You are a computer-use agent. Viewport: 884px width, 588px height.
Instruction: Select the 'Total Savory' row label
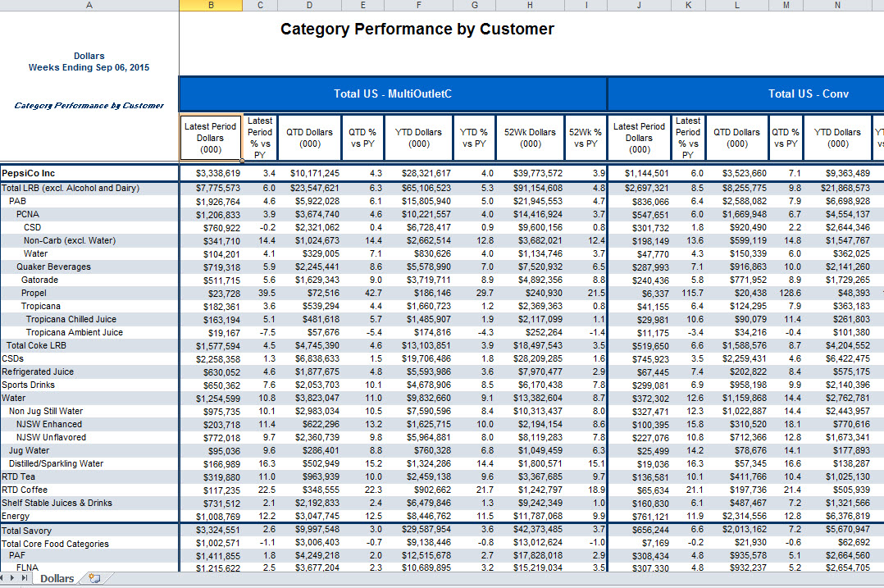point(26,531)
